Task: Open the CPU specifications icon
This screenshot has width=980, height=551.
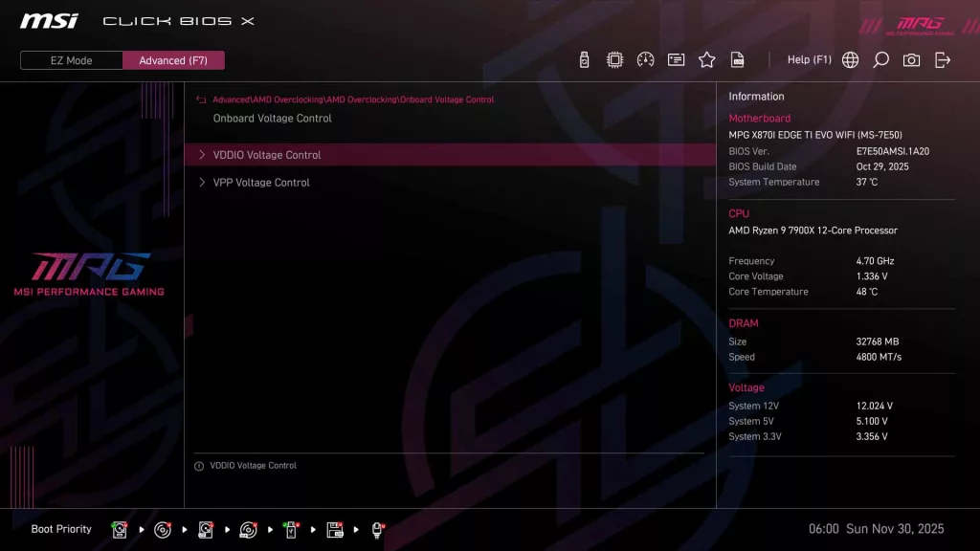Action: pos(616,59)
